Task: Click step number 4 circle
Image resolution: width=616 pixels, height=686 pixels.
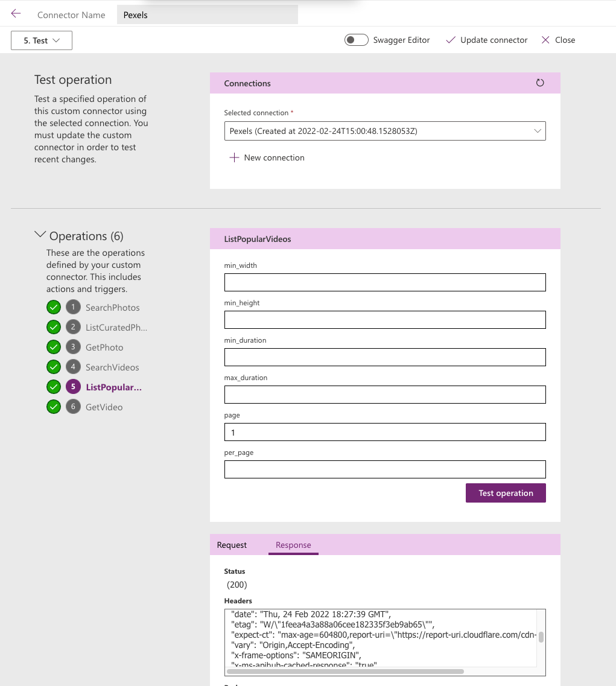Action: [x=73, y=367]
